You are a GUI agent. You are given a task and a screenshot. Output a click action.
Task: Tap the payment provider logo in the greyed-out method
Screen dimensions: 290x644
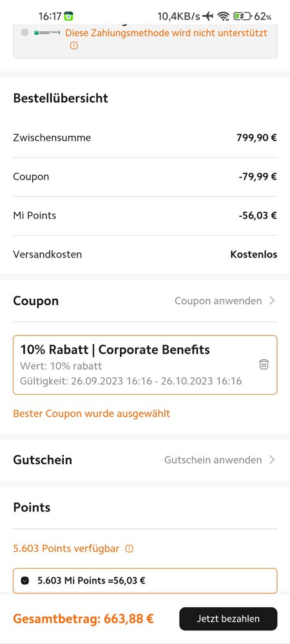47,32
